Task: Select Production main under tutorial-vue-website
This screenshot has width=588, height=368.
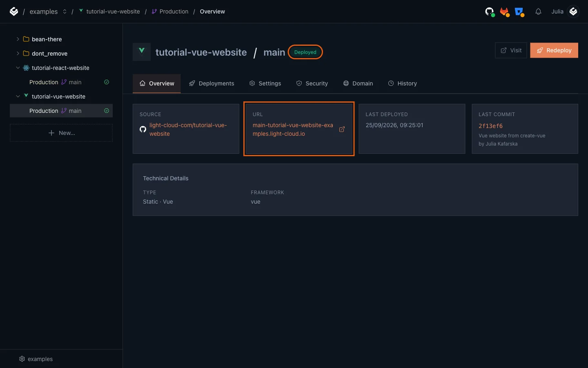Action: click(61, 111)
